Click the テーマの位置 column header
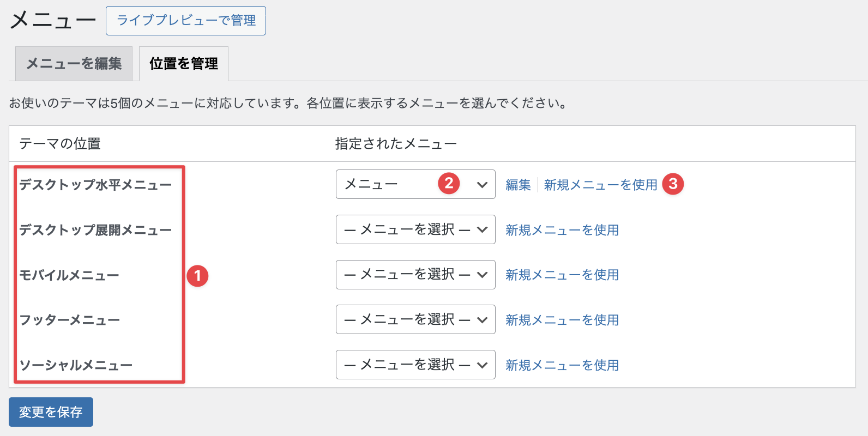Image resolution: width=868 pixels, height=436 pixels. [x=60, y=144]
